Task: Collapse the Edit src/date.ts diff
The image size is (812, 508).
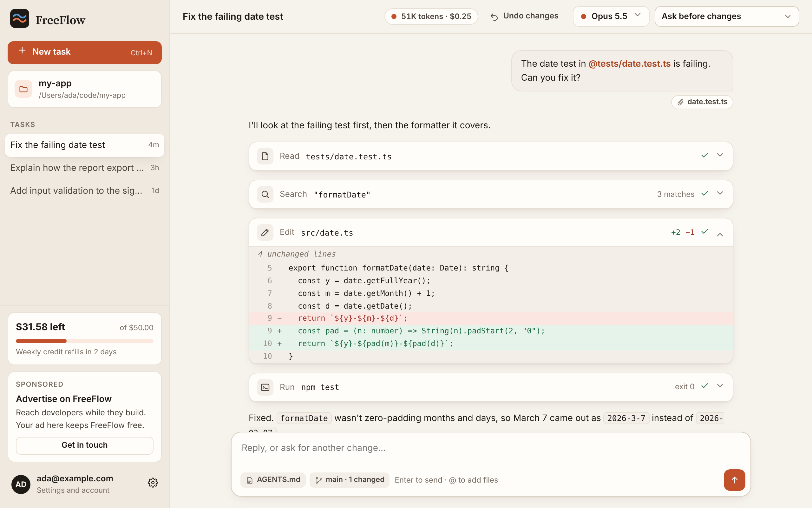Action: pos(720,235)
